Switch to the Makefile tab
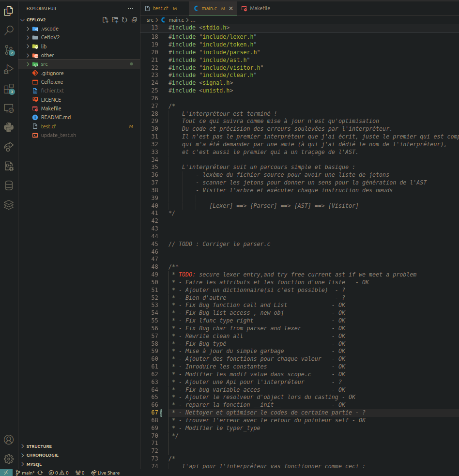This screenshot has width=459, height=476. (256, 9)
